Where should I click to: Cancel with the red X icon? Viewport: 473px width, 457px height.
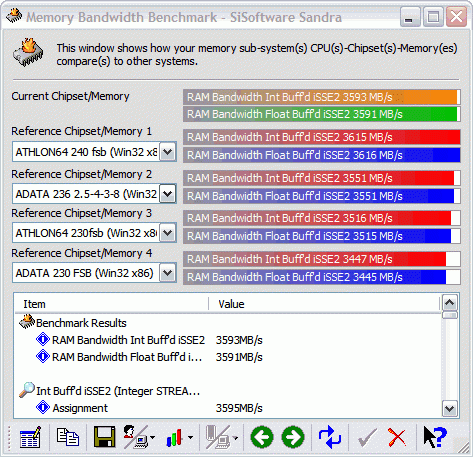[397, 437]
